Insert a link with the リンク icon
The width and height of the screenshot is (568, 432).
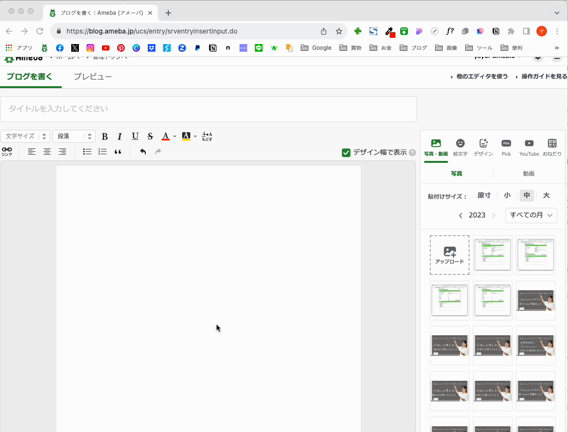[x=7, y=151]
